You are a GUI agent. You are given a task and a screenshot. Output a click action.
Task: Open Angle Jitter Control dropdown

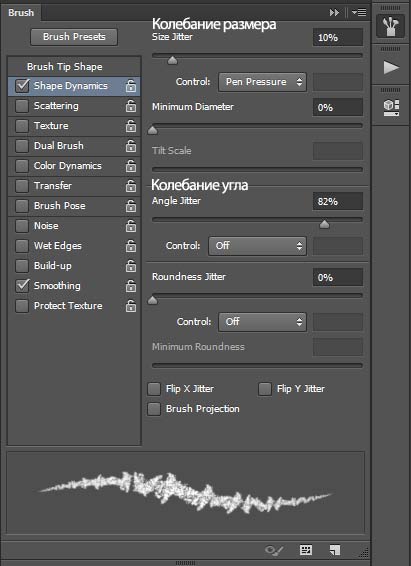coord(257,246)
